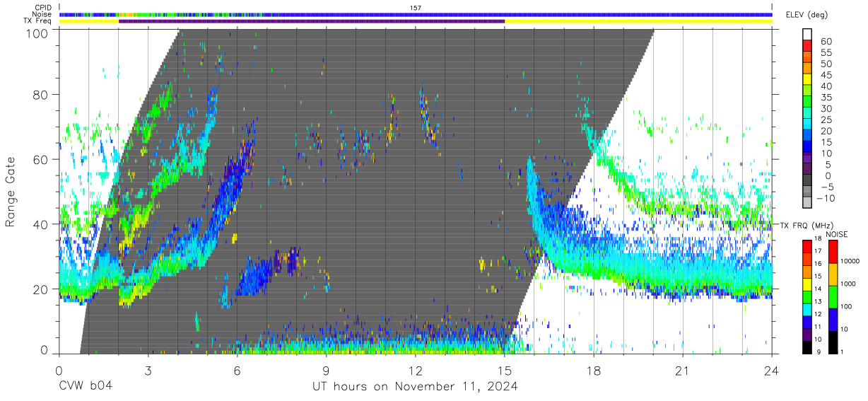868x401 pixels.
Task: Click the 'UT hours on November 11, 2024' axis title
Action: tap(416, 387)
